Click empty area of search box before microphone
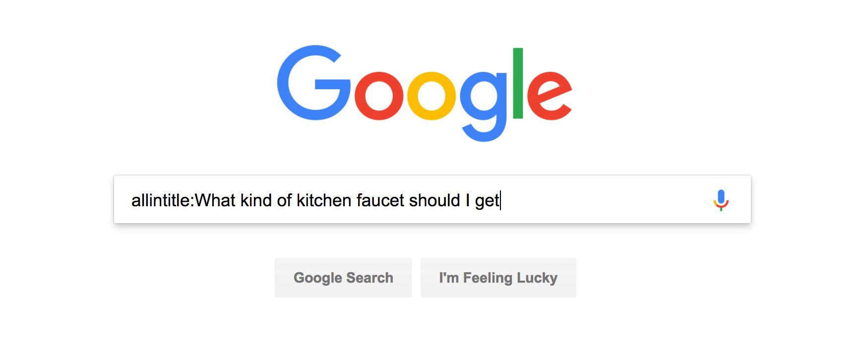Viewport: 868px width, 363px height. 605,200
